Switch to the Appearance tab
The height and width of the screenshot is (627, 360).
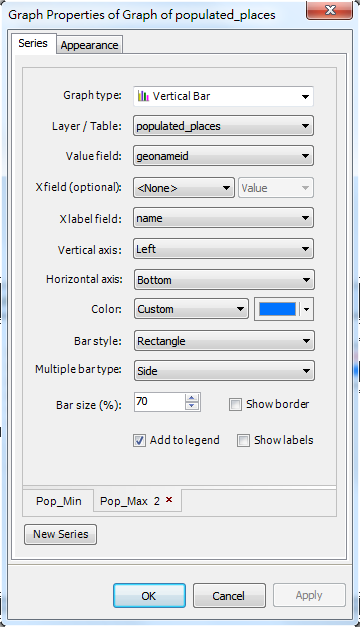[90, 45]
